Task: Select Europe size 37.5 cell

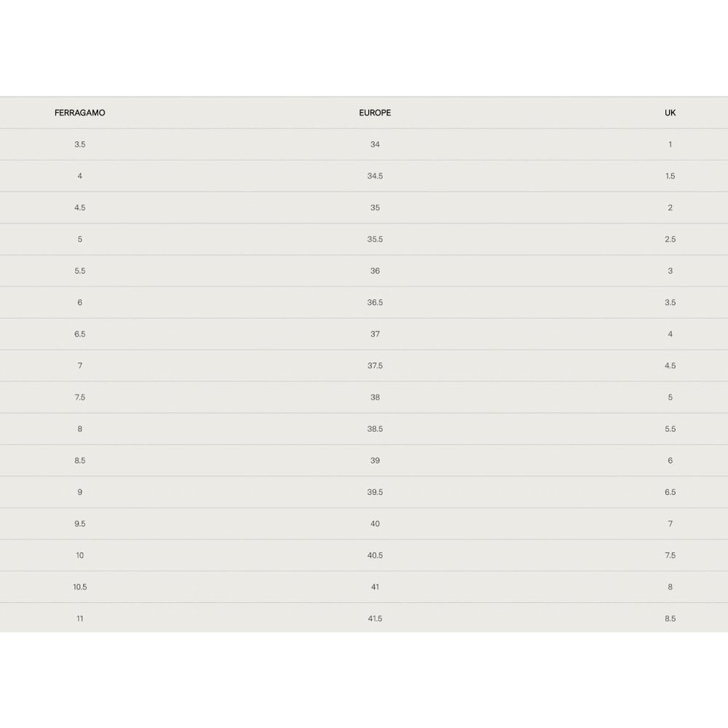Action: point(375,365)
